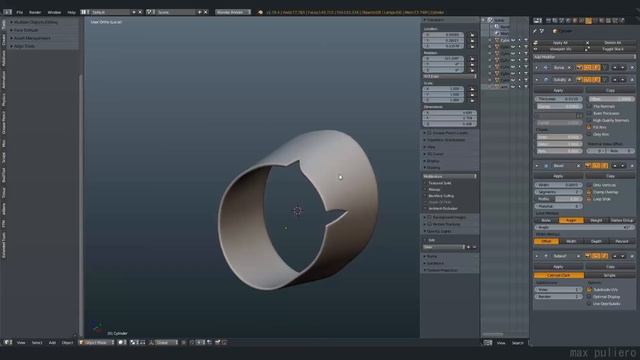This screenshot has height=360, width=640.
Task: Enable Optimal Display checkbox
Action: tap(589, 297)
